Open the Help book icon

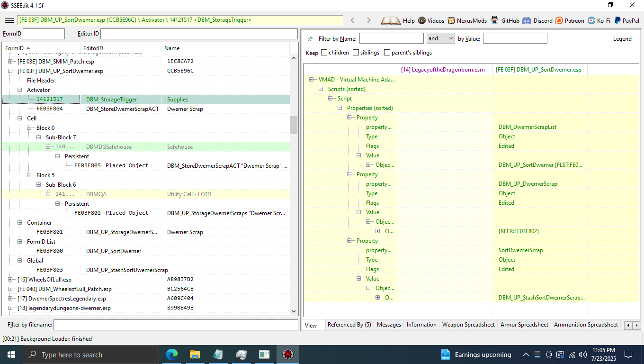click(391, 20)
